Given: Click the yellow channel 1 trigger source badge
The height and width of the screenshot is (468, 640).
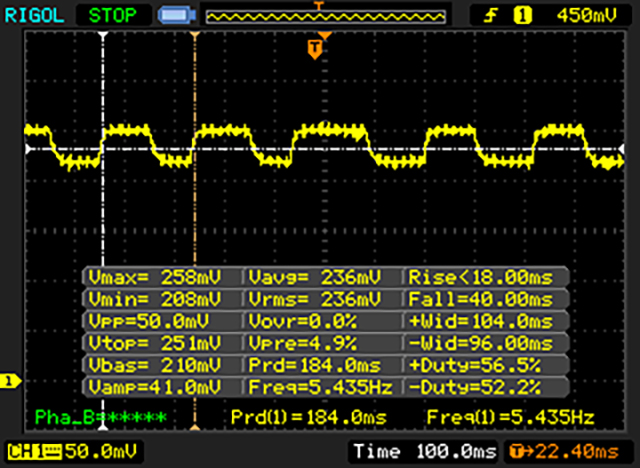Looking at the screenshot, I should [522, 16].
